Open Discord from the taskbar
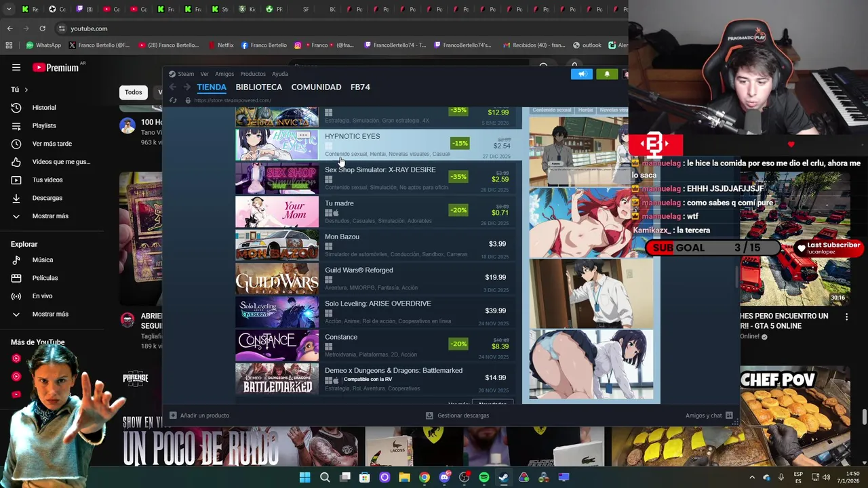This screenshot has width=868, height=488. [x=444, y=477]
